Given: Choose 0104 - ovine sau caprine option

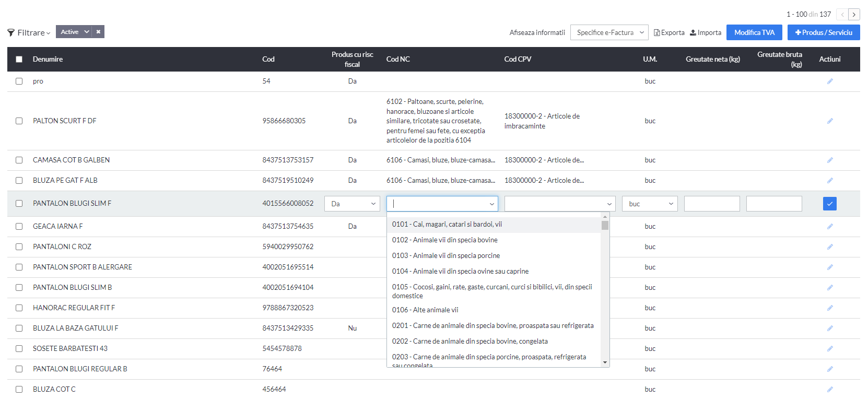Looking at the screenshot, I should 494,272.
